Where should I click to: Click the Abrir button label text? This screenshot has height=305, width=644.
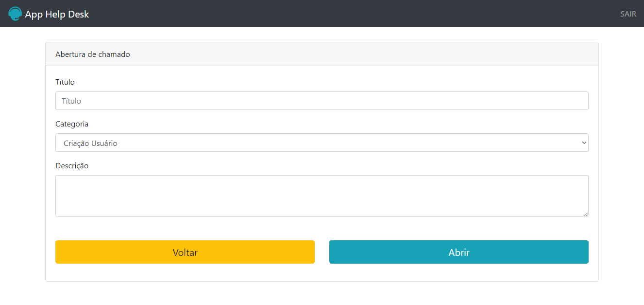[458, 252]
